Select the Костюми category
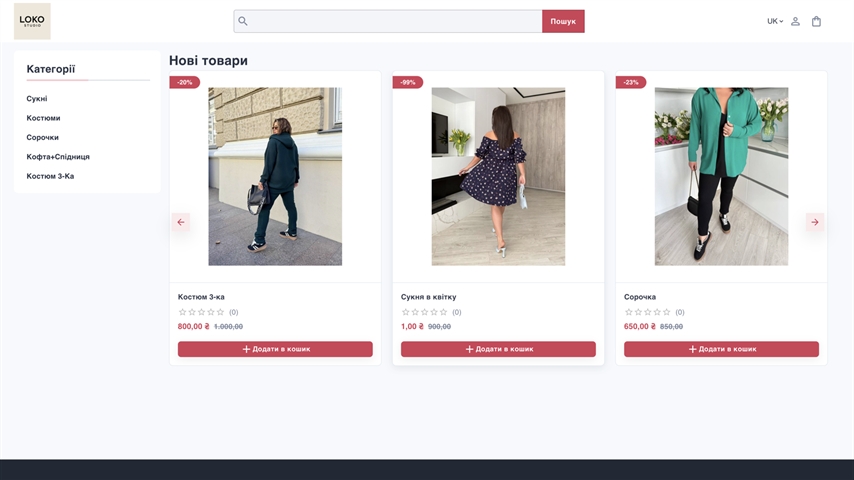Image resolution: width=854 pixels, height=480 pixels. pyautogui.click(x=43, y=118)
